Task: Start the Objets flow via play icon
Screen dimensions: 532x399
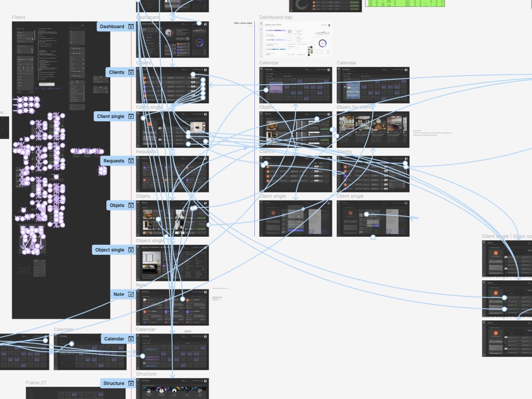Action: coord(131,205)
